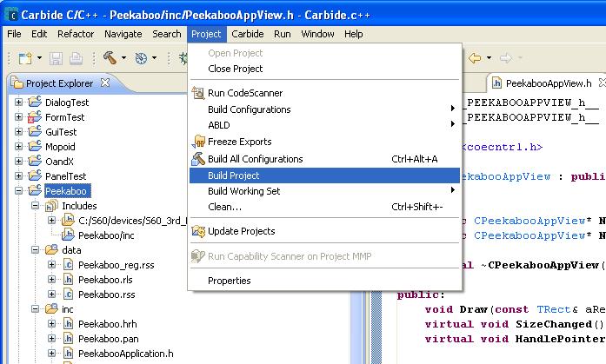The width and height of the screenshot is (606, 364).
Task: Click SizeChanged in the code editor
Action: [554, 324]
